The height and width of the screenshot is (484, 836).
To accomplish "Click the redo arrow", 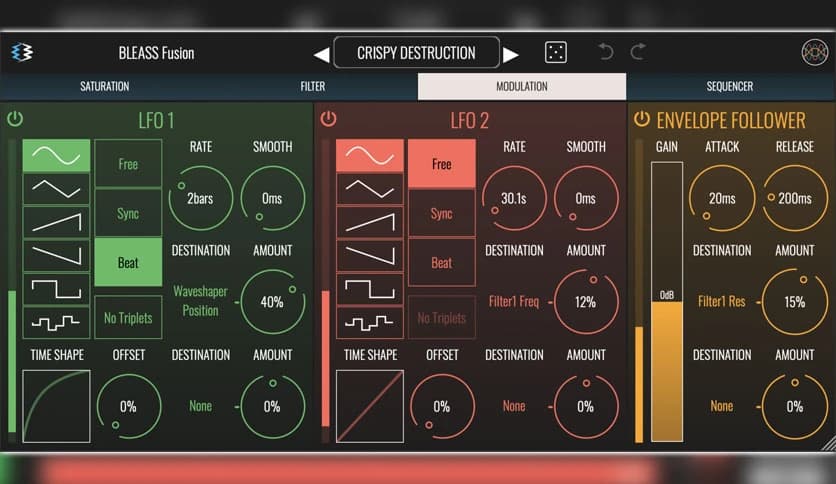I will click(638, 52).
